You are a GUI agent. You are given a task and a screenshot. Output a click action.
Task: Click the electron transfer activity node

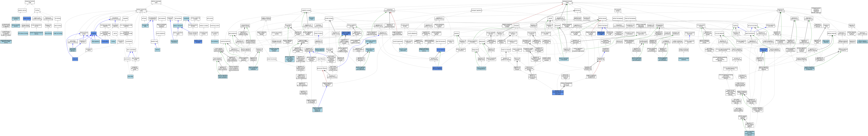(x=16, y=26)
